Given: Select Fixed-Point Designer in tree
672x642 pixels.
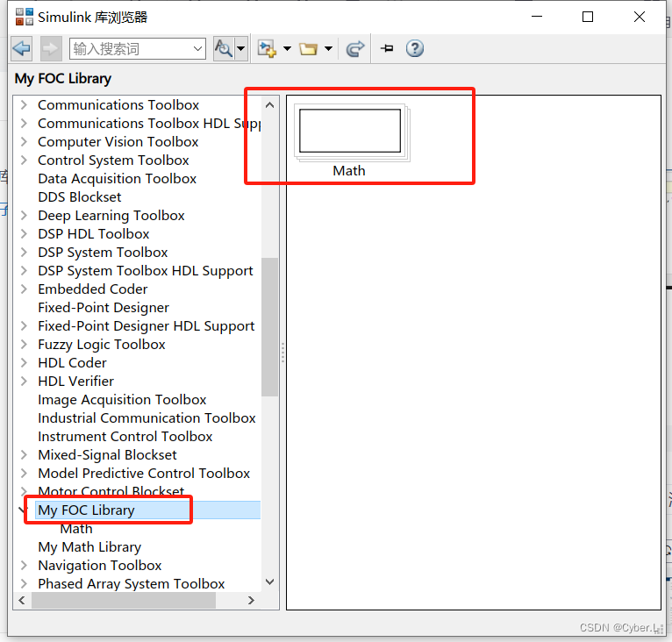Looking at the screenshot, I should [104, 307].
